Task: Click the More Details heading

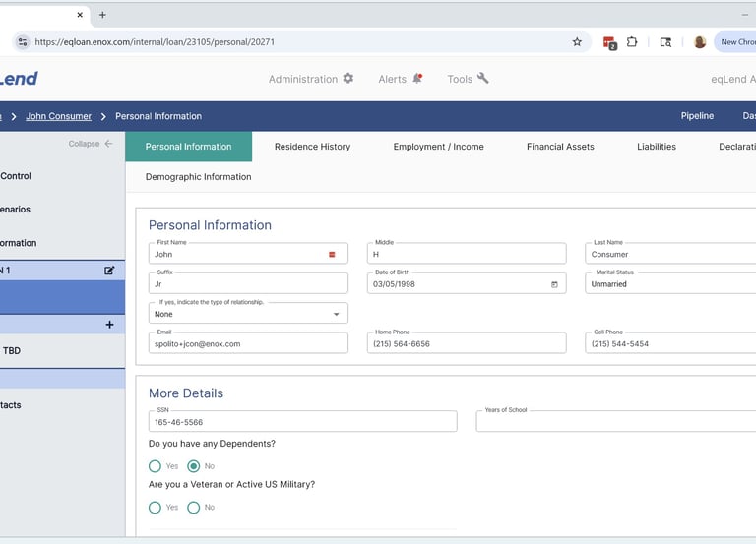Action: [x=186, y=393]
